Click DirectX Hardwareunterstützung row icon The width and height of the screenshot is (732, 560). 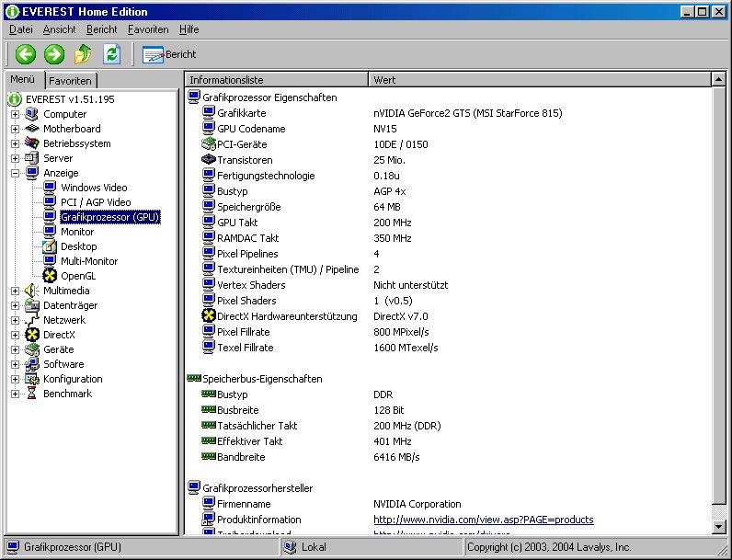click(x=208, y=316)
